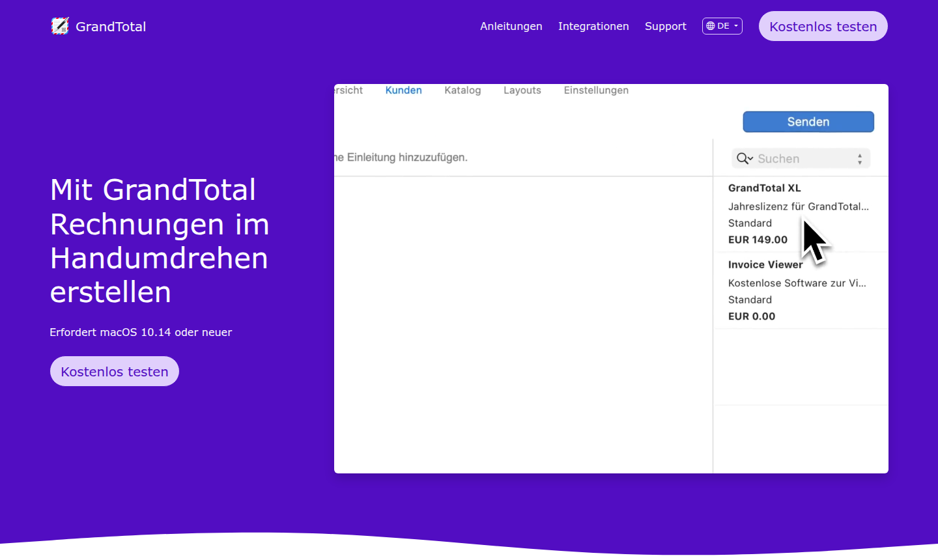This screenshot has width=938, height=560.
Task: Go to the Integrationen page
Action: 593,26
